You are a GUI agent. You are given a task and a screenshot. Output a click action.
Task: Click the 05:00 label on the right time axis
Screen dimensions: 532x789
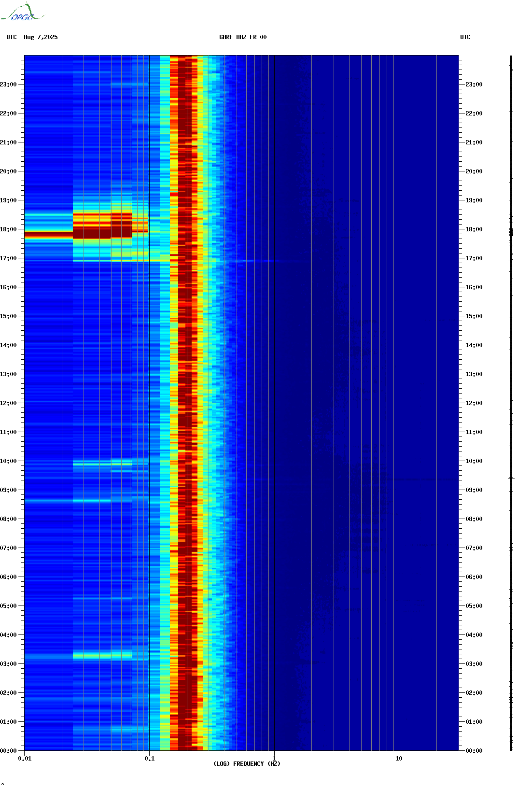coord(474,606)
